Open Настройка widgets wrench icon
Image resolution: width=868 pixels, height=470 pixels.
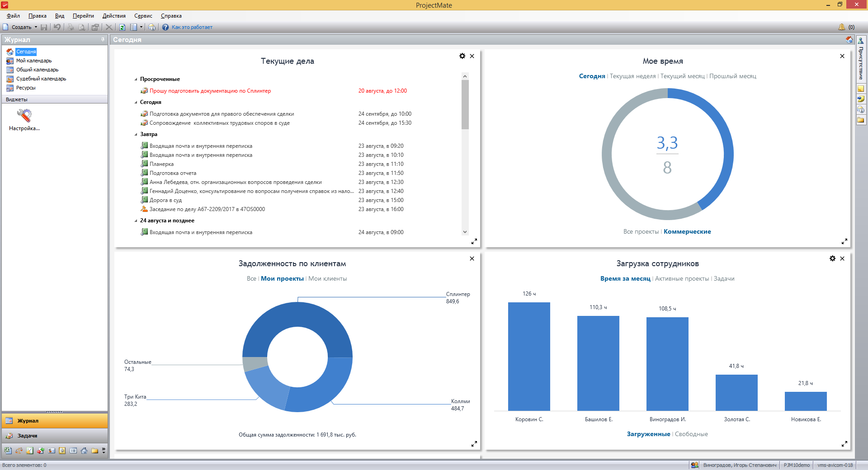(x=24, y=116)
